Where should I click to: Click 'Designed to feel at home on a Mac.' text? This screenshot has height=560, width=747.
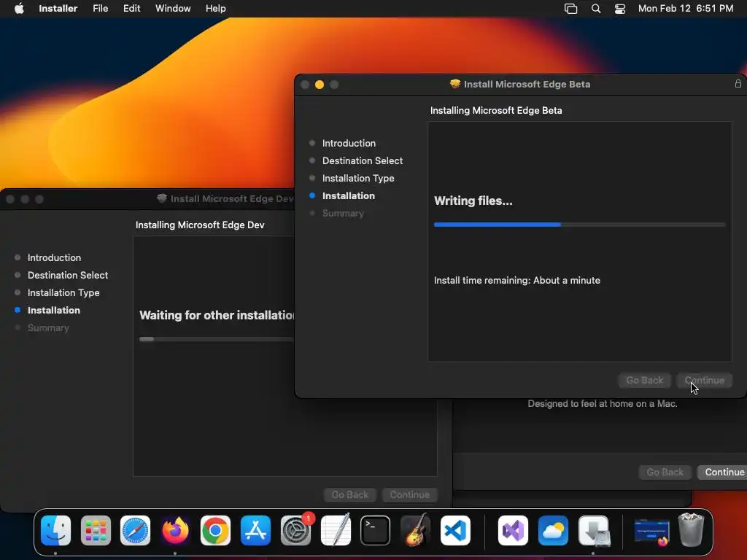[602, 404]
